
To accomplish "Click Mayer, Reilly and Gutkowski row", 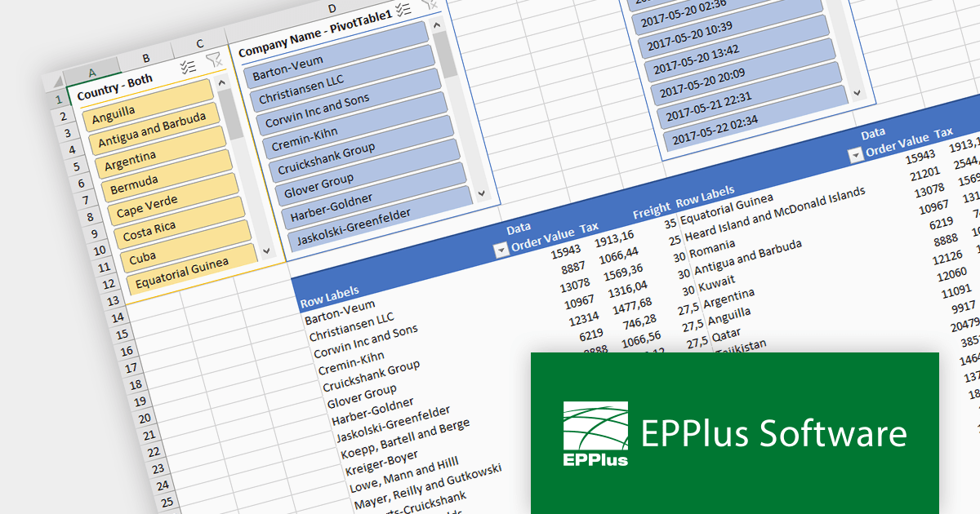I will click(x=427, y=485).
